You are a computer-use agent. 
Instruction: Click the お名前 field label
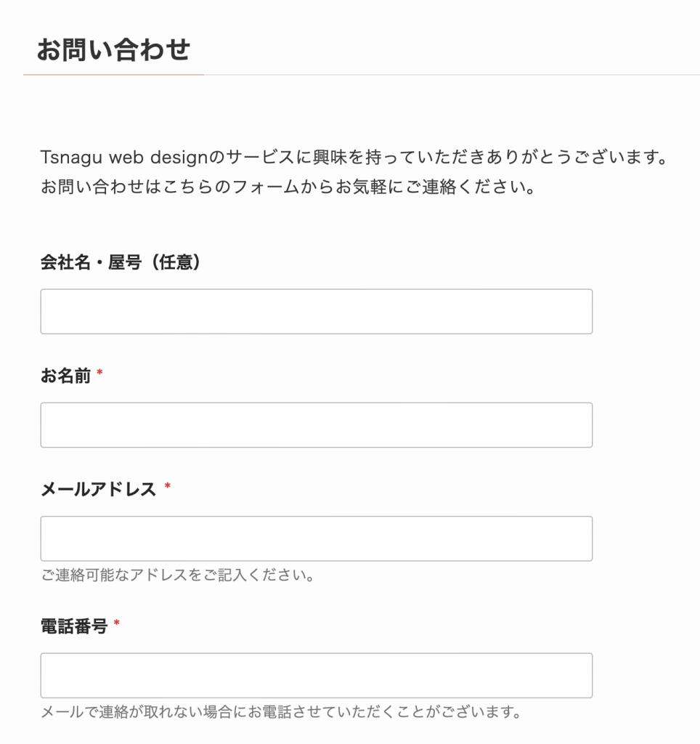click(x=65, y=376)
